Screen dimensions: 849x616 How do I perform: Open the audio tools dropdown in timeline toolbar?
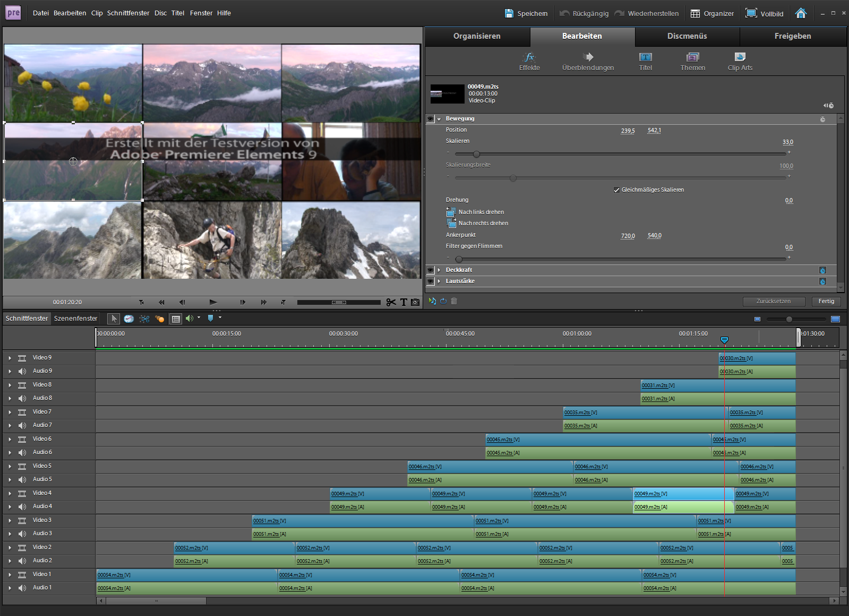199,318
